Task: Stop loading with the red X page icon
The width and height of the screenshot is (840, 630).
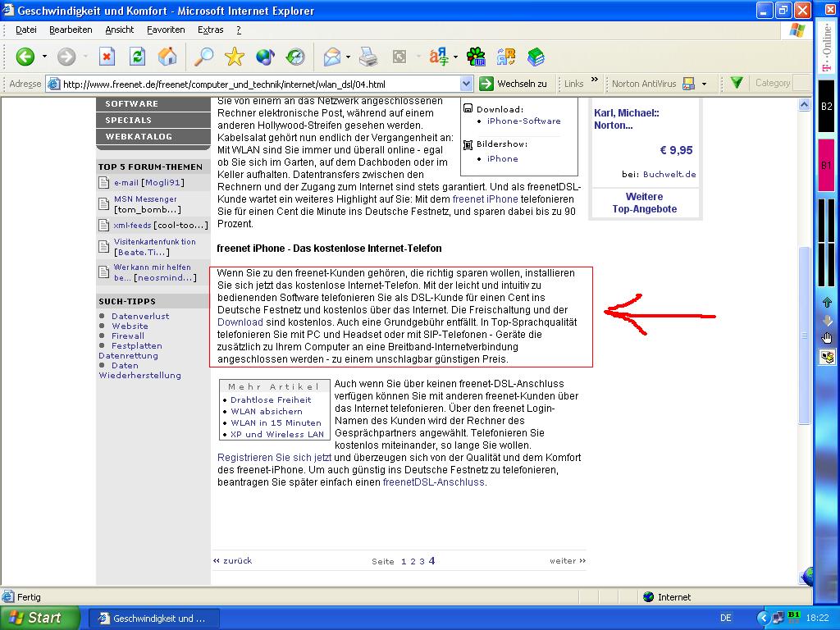Action: click(x=107, y=57)
